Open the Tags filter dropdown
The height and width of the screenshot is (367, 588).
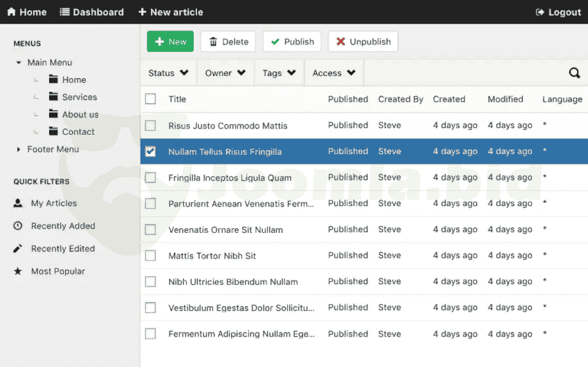click(x=279, y=73)
